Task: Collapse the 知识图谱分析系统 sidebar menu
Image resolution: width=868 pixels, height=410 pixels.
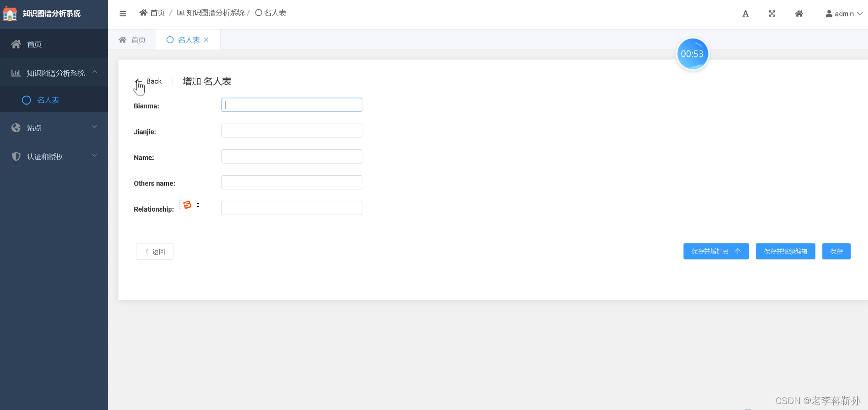Action: click(x=54, y=73)
